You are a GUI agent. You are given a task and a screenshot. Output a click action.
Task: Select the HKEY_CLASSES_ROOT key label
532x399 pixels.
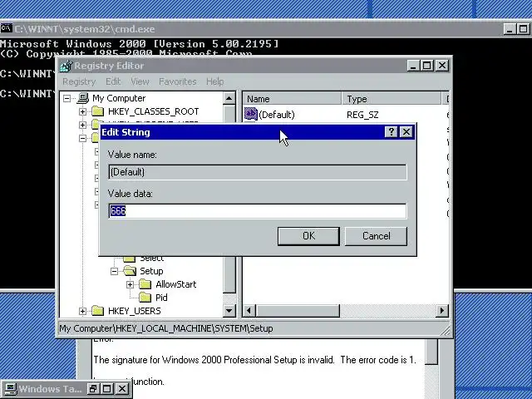pyautogui.click(x=153, y=111)
